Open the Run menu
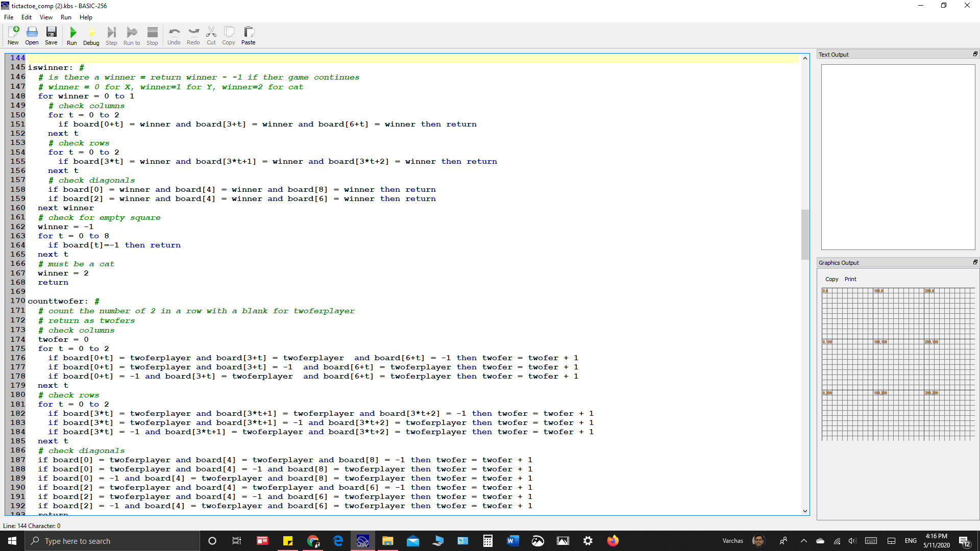 click(65, 17)
